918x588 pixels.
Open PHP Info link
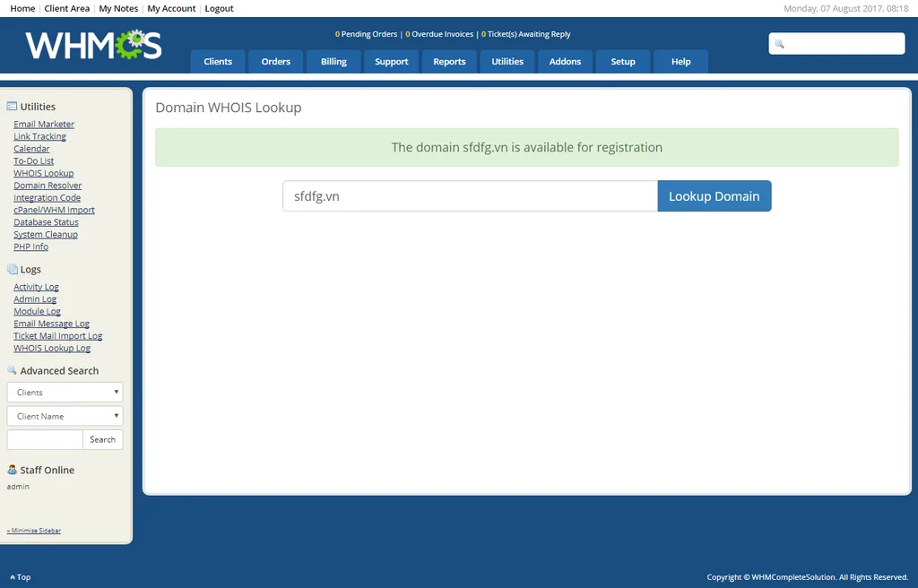coord(31,246)
